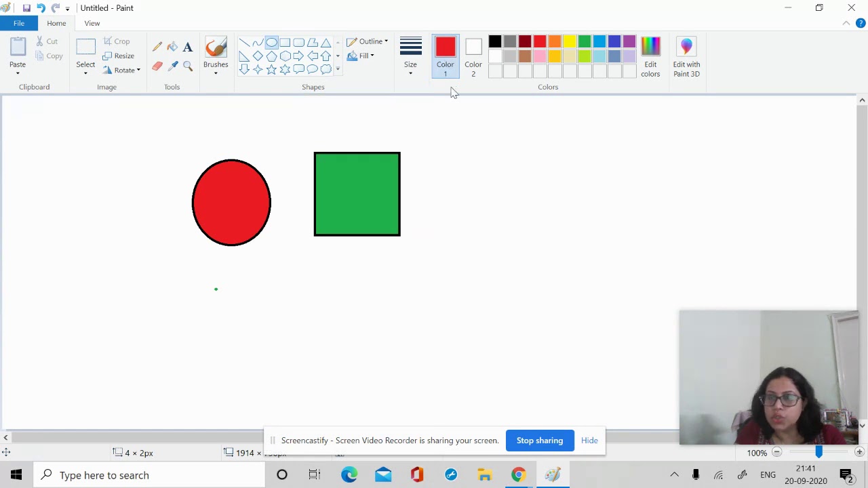
Task: Choose the Oval callout shape
Action: (x=312, y=69)
